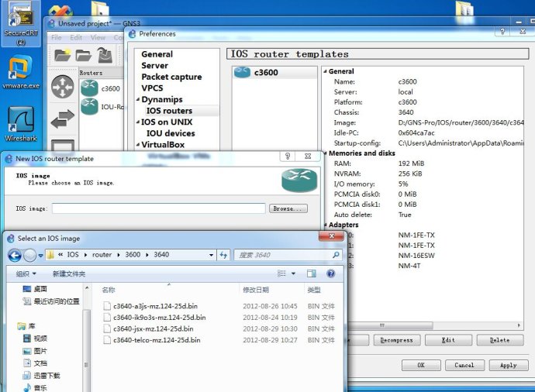Click the Decompress button
535x392 pixels.
(396, 340)
